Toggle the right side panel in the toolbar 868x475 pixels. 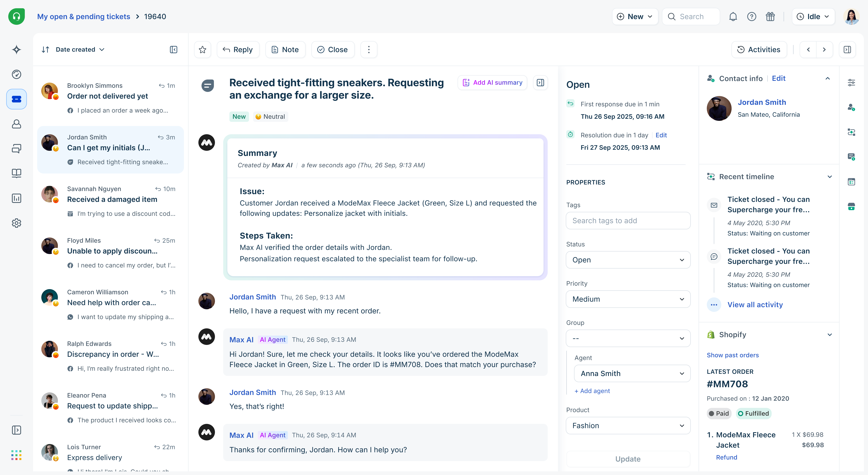coord(847,50)
